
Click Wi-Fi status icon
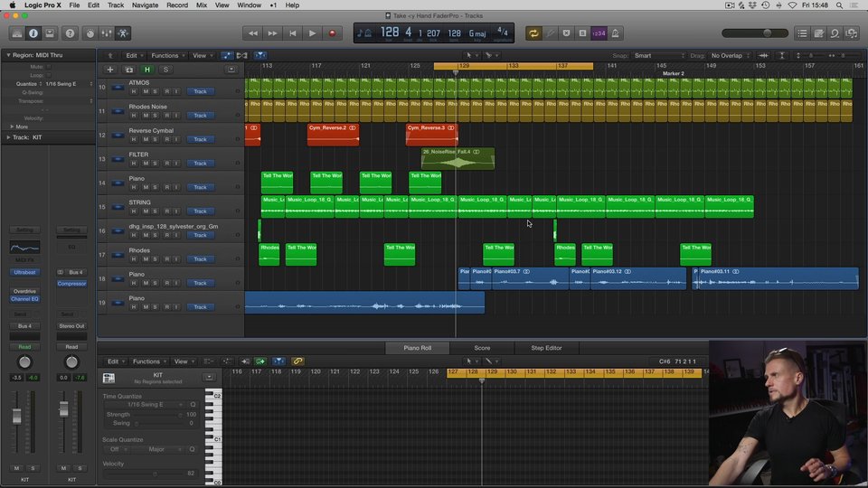pos(792,5)
